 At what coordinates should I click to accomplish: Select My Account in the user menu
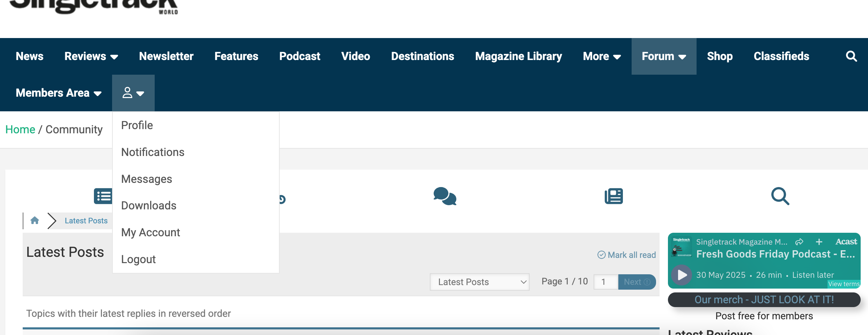[150, 232]
